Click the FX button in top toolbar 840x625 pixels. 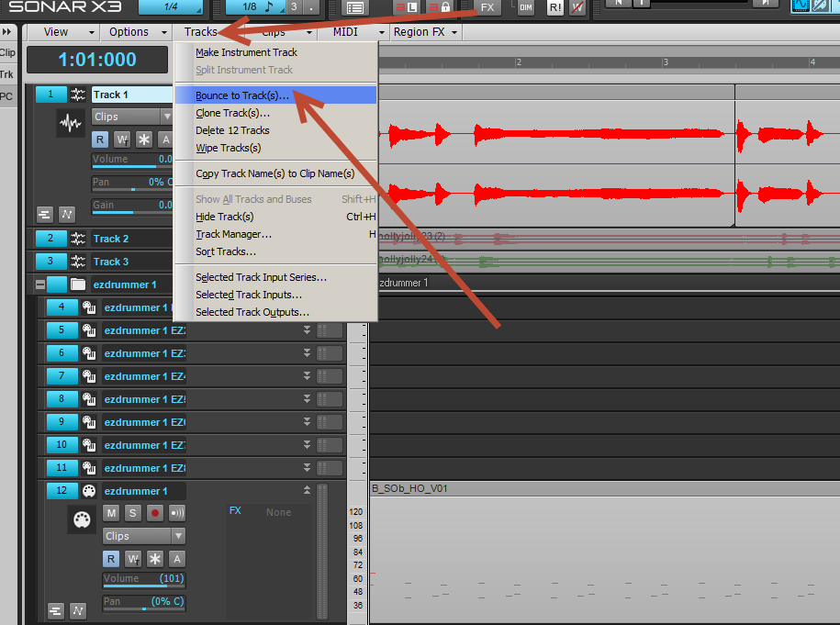click(x=487, y=7)
